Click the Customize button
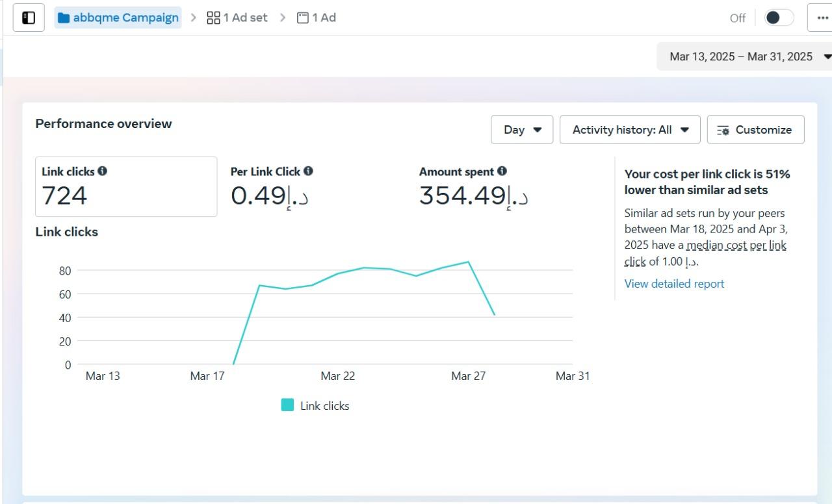This screenshot has width=832, height=504. tap(755, 130)
